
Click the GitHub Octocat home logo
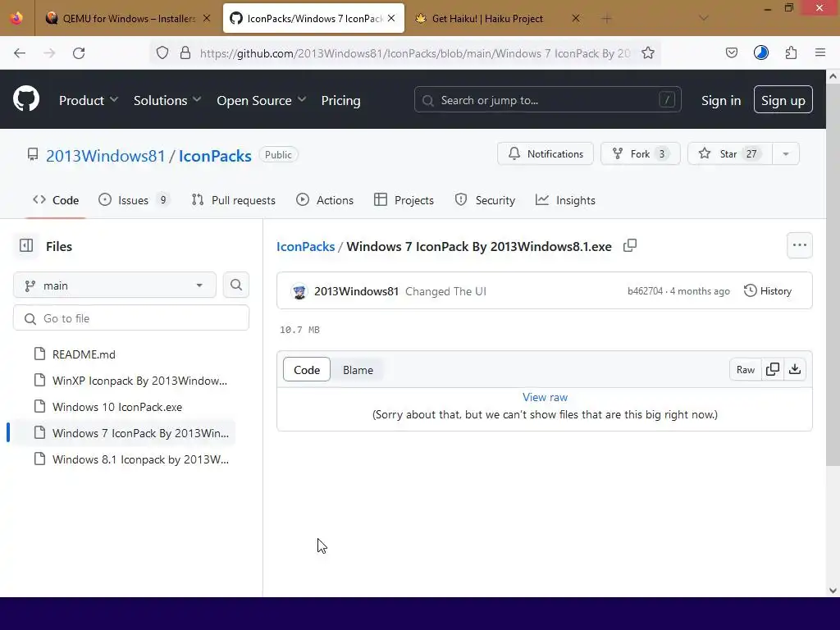pos(26,99)
